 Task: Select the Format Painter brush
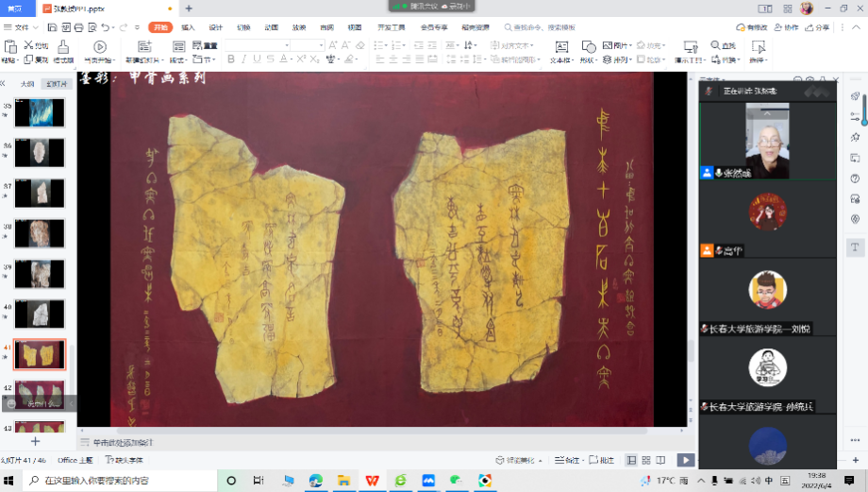point(63,47)
